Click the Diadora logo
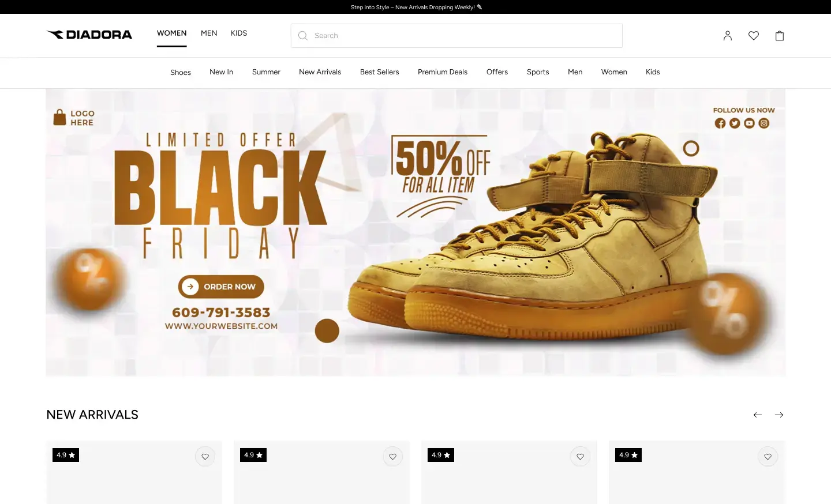Screen dimensions: 831x504 pyautogui.click(x=89, y=35)
